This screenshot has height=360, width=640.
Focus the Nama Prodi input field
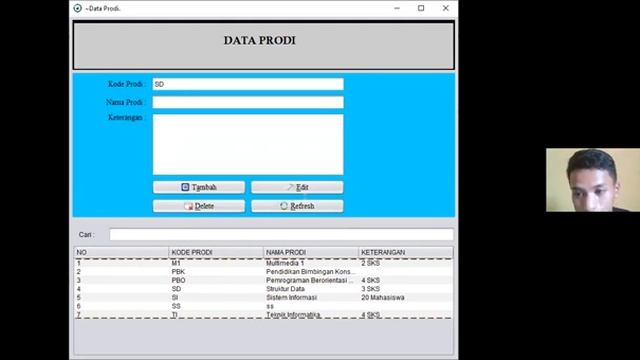coord(248,102)
